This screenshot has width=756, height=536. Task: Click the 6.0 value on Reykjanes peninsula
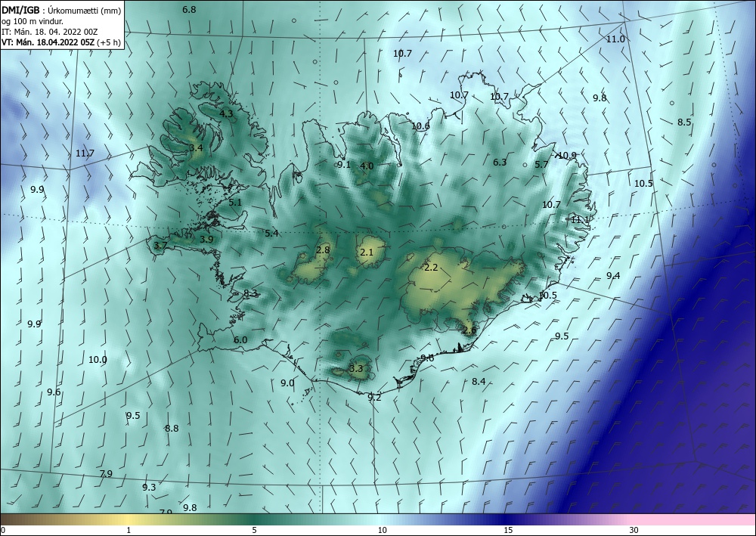tap(240, 340)
